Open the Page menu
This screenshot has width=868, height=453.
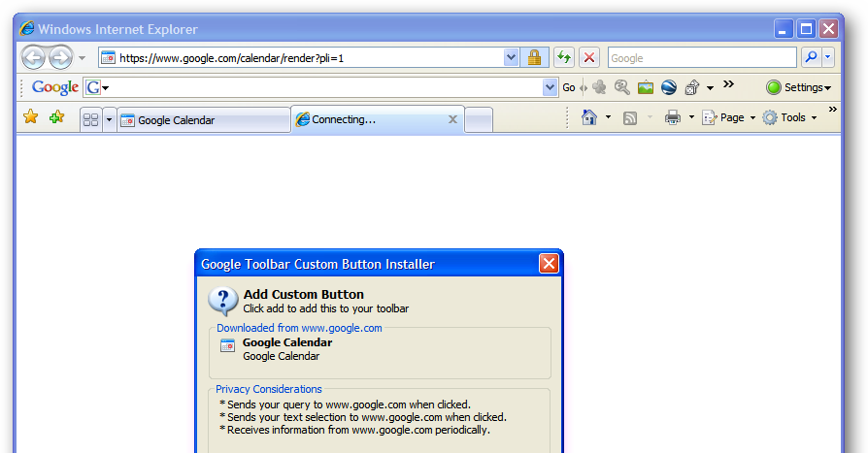click(x=728, y=117)
